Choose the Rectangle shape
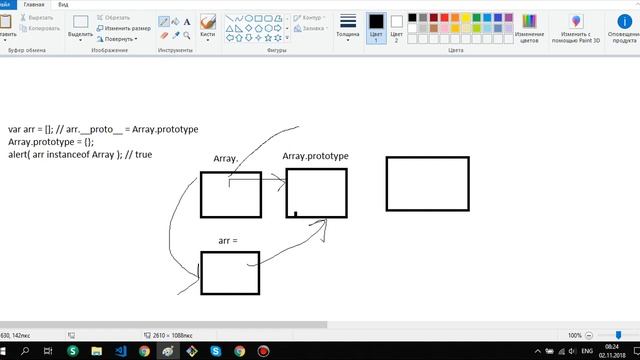Viewport: 640px width, 360px height. (x=258, y=18)
